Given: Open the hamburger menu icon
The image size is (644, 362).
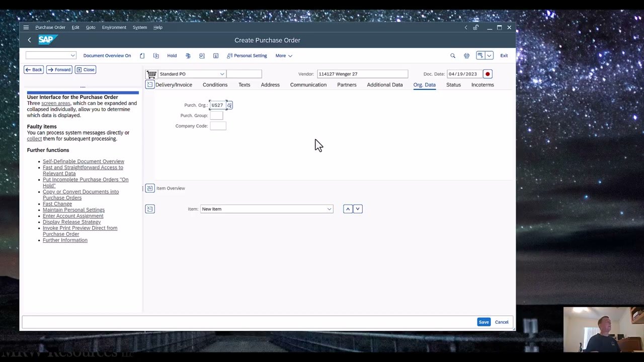Looking at the screenshot, I should coord(26,28).
